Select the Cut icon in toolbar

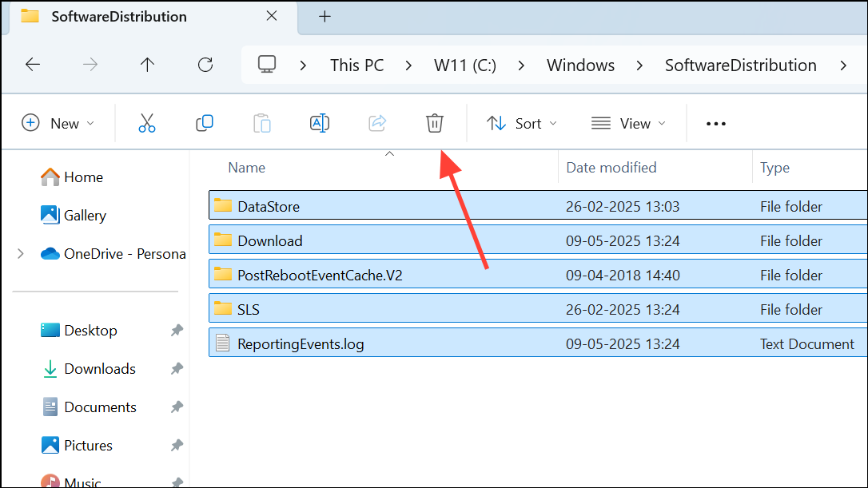point(146,123)
